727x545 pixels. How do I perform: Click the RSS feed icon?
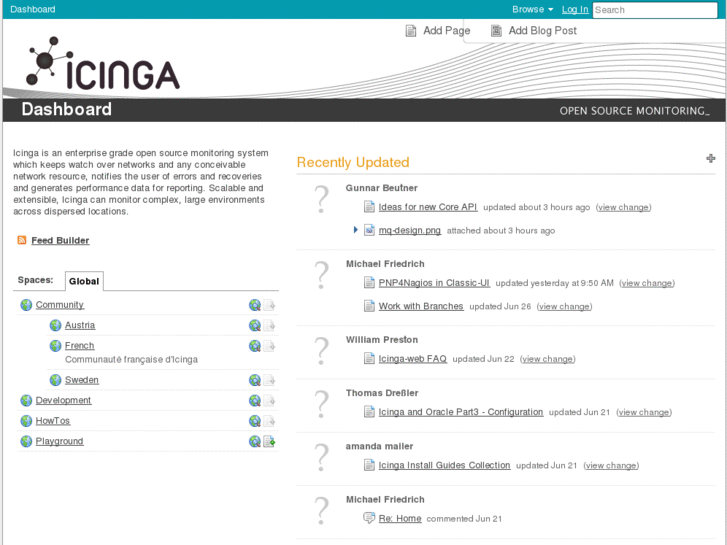22,240
